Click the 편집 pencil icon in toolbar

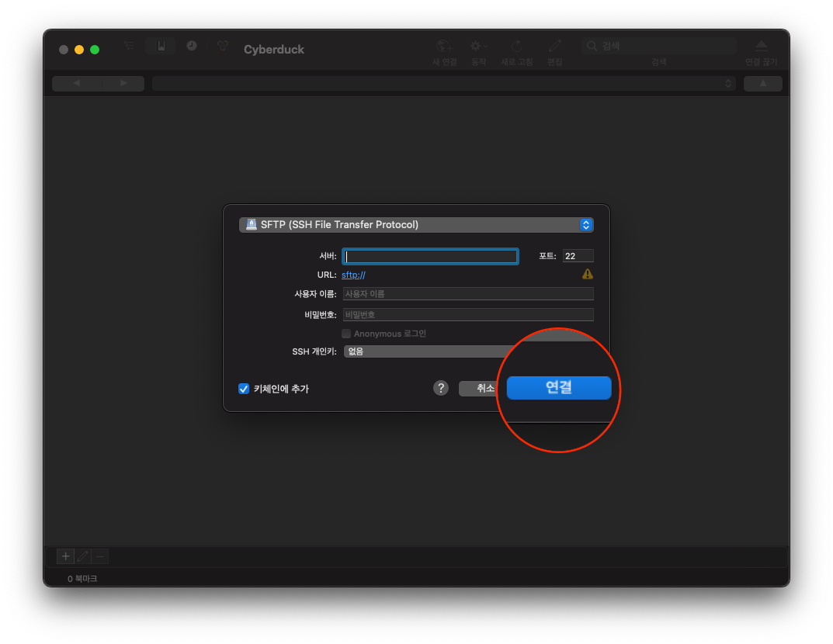click(x=554, y=47)
